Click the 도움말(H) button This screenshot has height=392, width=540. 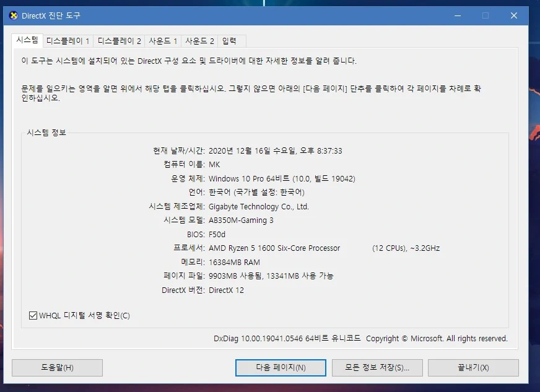click(x=56, y=367)
